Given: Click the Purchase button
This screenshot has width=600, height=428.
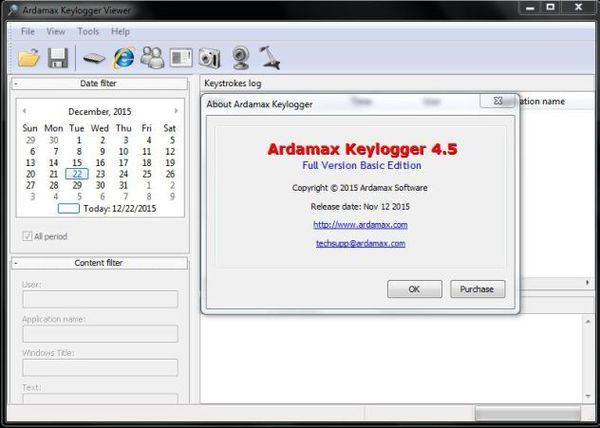Looking at the screenshot, I should pos(477,289).
